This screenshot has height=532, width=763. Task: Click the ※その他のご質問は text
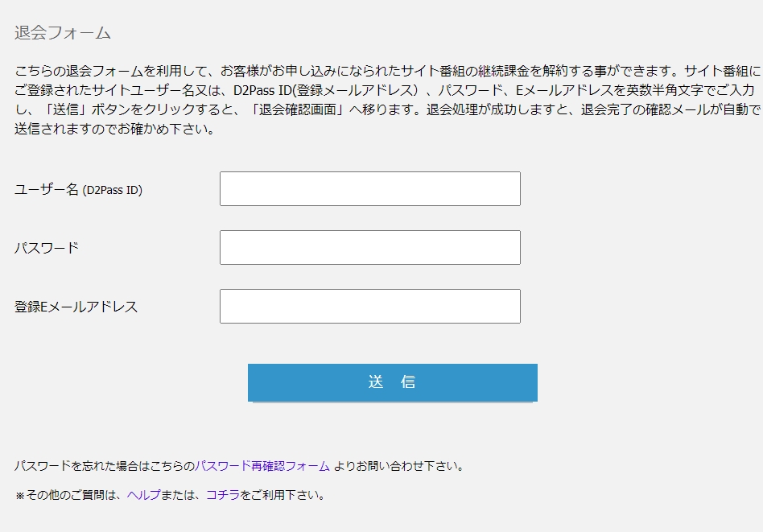tap(71, 495)
